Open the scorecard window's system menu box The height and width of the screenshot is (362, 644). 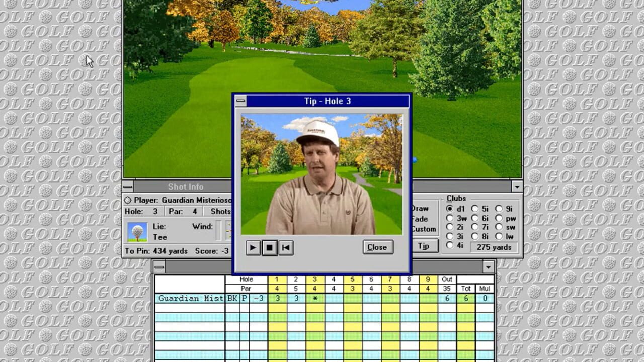click(159, 267)
